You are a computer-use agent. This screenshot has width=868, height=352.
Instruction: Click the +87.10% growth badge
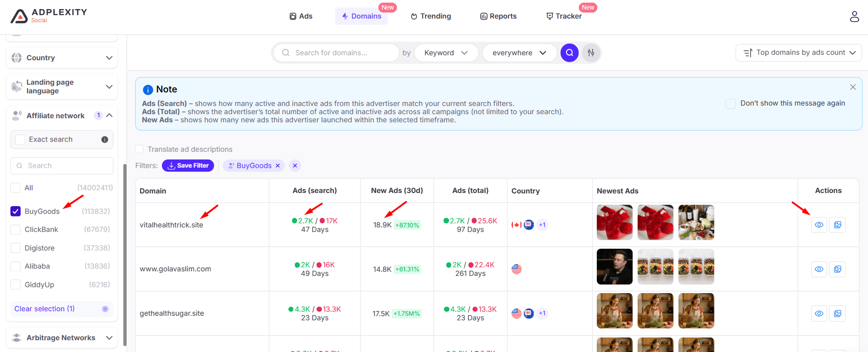pos(407,225)
